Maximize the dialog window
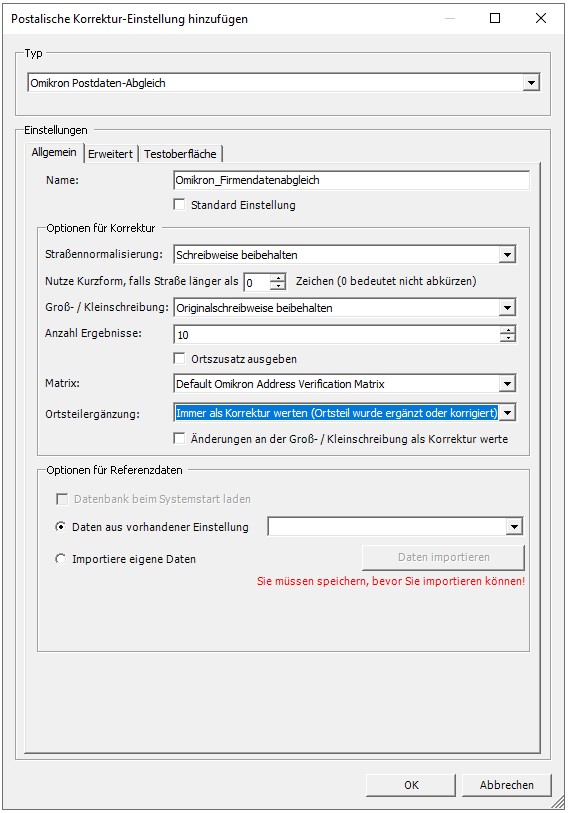 (495, 19)
